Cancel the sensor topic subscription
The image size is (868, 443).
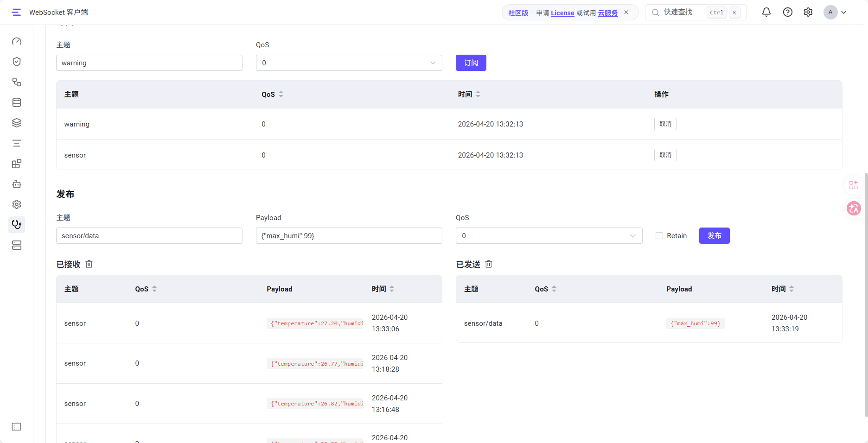click(x=665, y=155)
